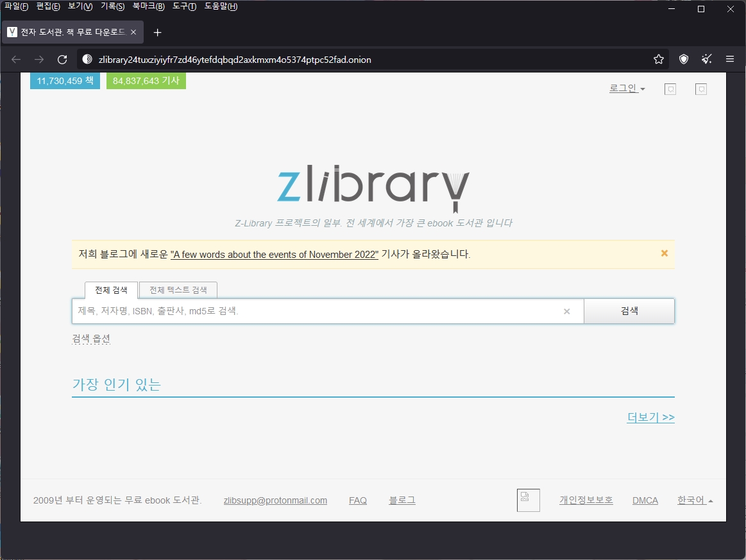746x560 pixels.
Task: Click the broken image icon in footer
Action: [x=528, y=500]
